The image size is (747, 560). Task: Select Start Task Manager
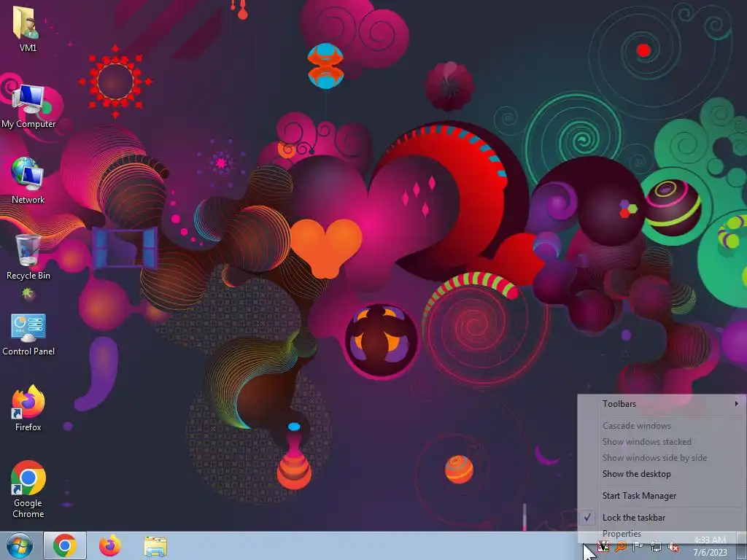point(662,496)
